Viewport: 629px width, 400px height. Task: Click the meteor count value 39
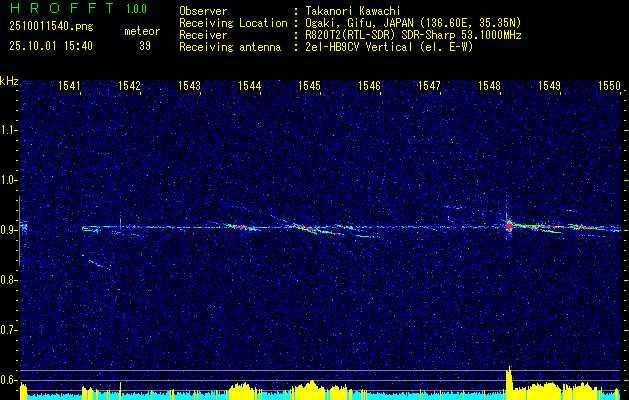[145, 46]
